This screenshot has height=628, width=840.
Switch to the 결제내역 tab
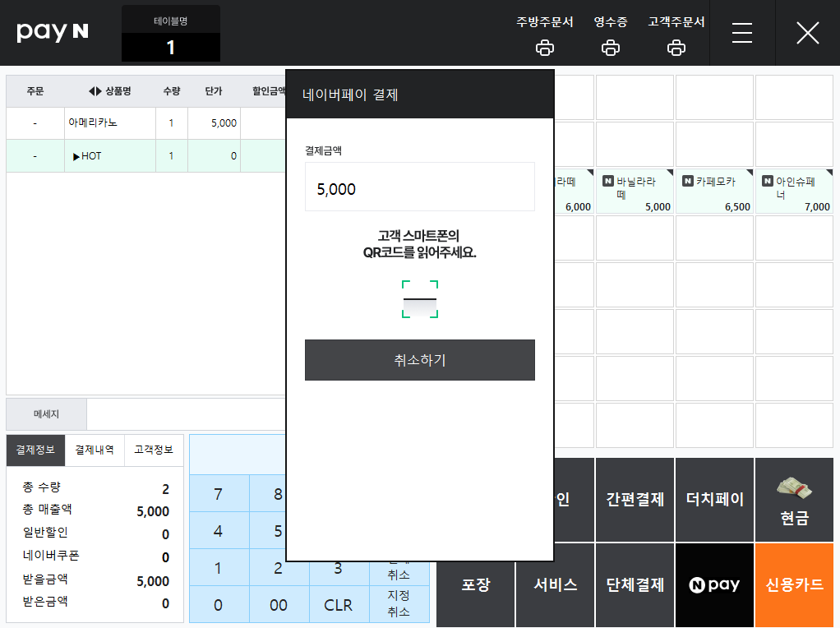click(x=95, y=450)
